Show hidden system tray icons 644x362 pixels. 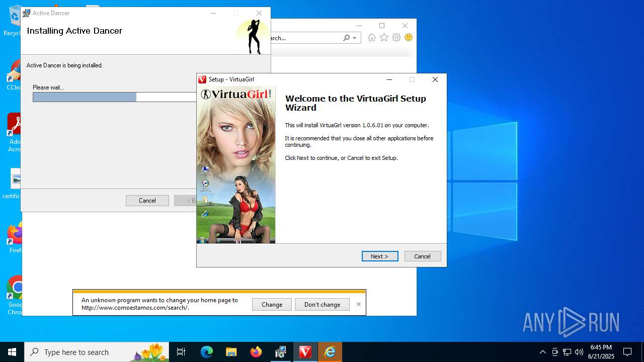542,352
